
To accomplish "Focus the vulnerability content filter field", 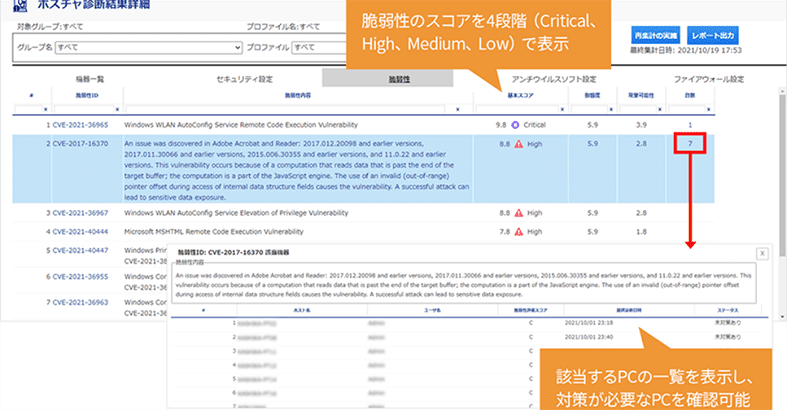I will click(285, 109).
